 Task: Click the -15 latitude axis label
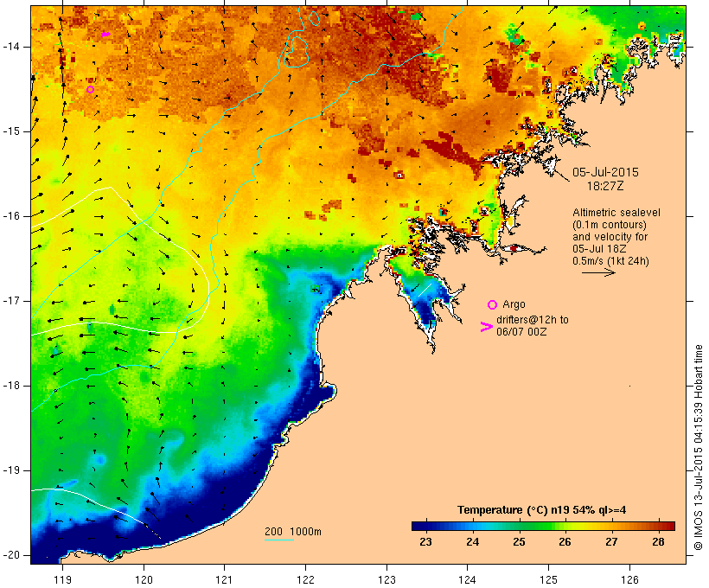(10, 131)
